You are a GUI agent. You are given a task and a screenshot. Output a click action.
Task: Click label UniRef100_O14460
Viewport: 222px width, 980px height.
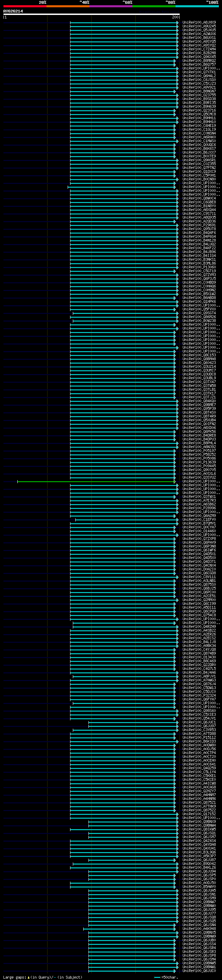[199, 531]
